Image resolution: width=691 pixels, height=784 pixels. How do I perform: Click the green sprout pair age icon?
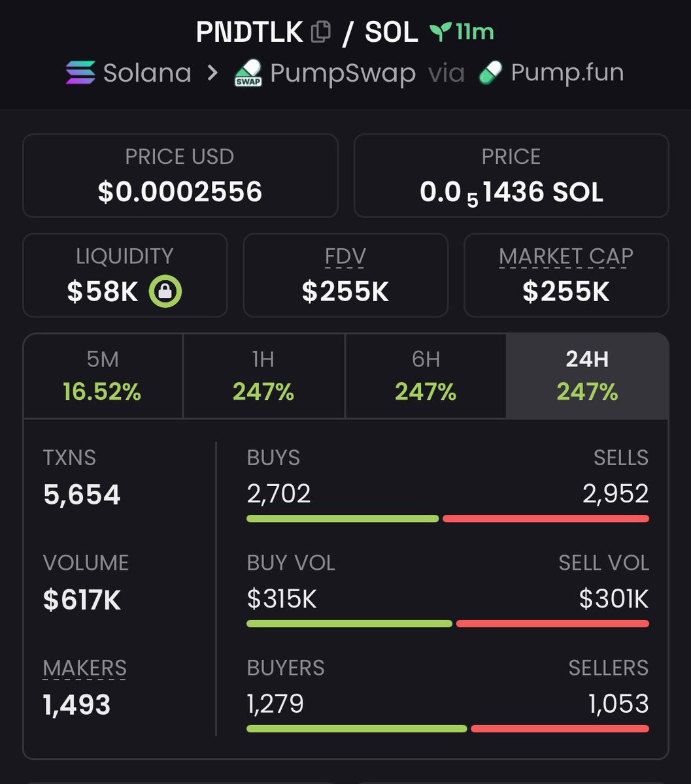[x=441, y=32]
